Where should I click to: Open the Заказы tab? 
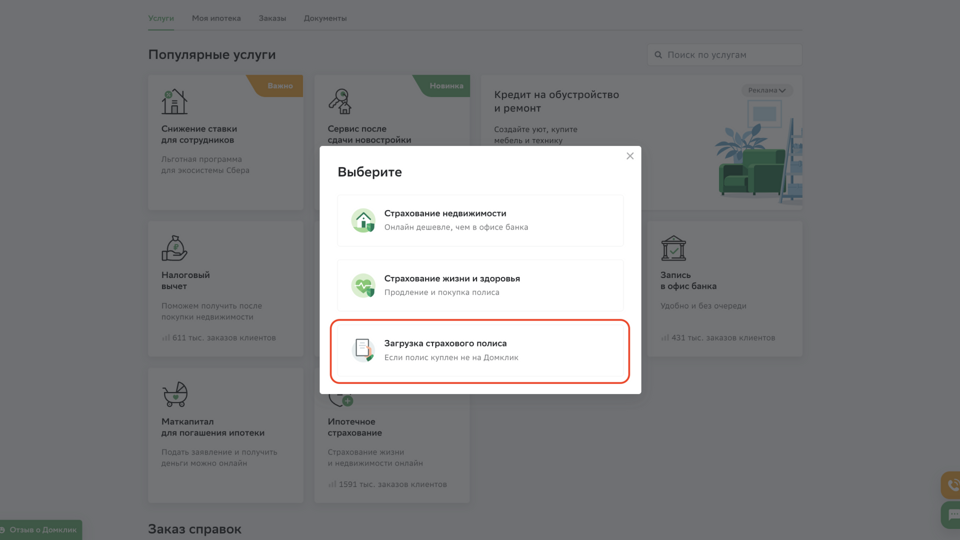click(x=272, y=18)
